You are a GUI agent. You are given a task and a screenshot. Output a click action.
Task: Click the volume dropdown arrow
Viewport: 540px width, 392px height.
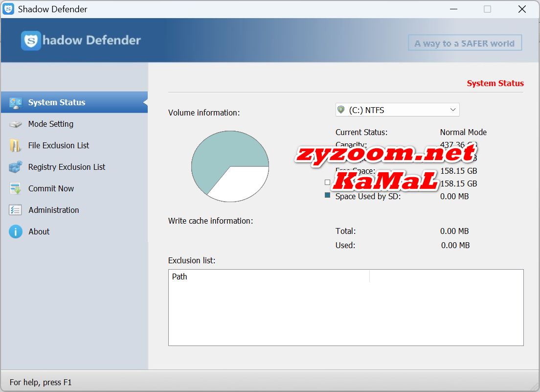point(453,110)
